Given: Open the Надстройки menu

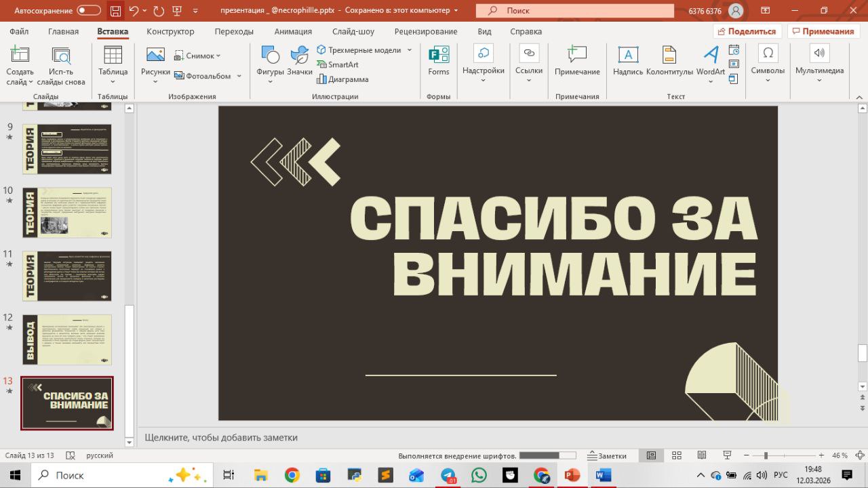Looking at the screenshot, I should [484, 64].
